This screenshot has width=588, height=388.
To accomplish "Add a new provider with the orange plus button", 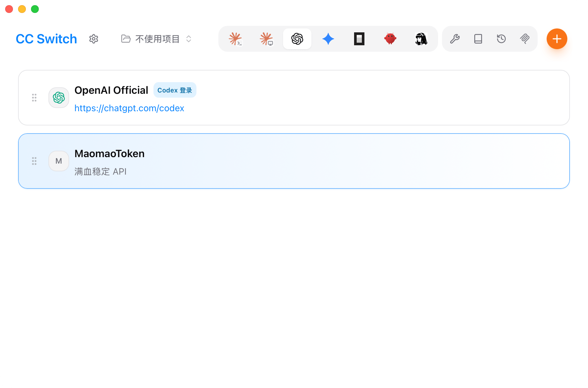I will click(557, 39).
